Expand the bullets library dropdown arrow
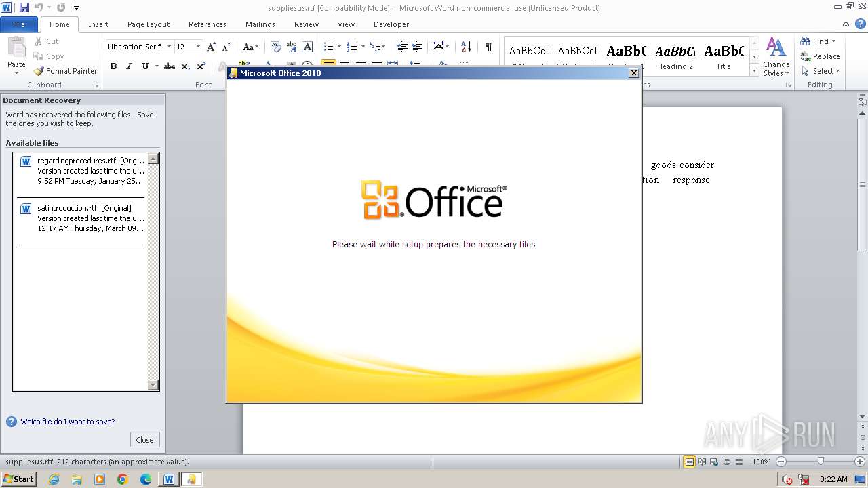 click(340, 47)
